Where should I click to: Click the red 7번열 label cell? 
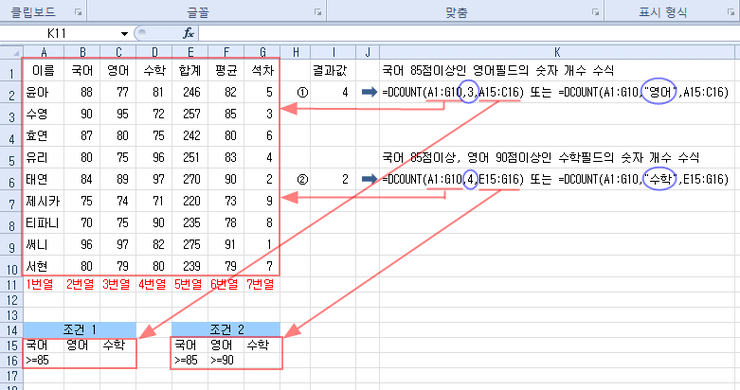tap(262, 284)
